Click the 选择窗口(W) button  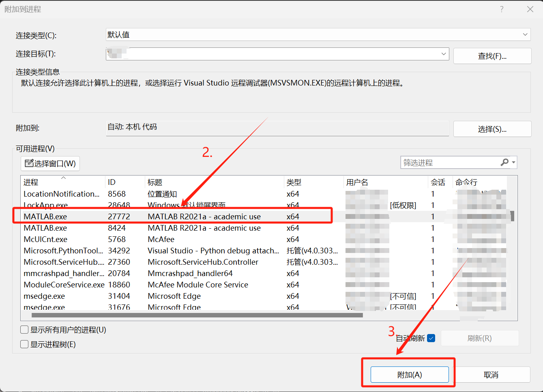pos(50,163)
